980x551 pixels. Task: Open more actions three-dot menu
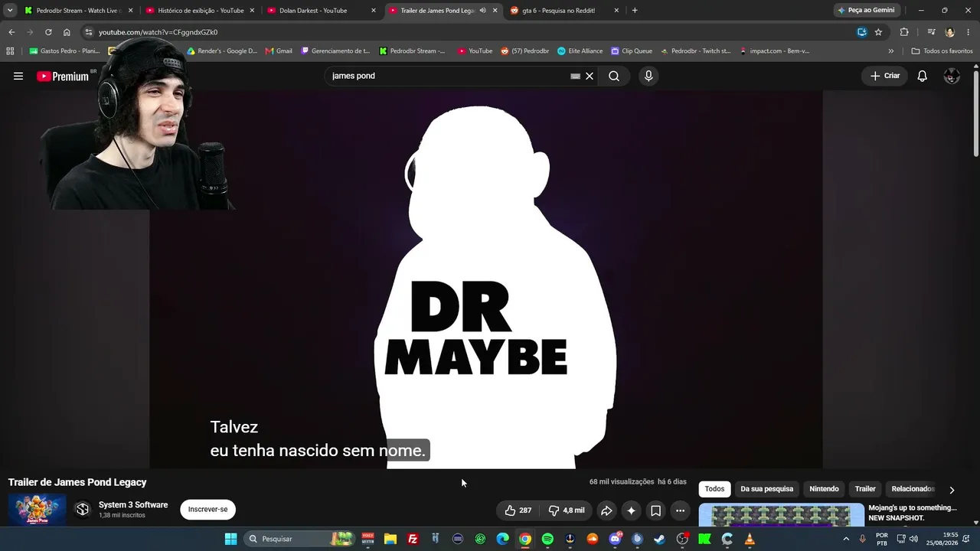[x=680, y=510]
